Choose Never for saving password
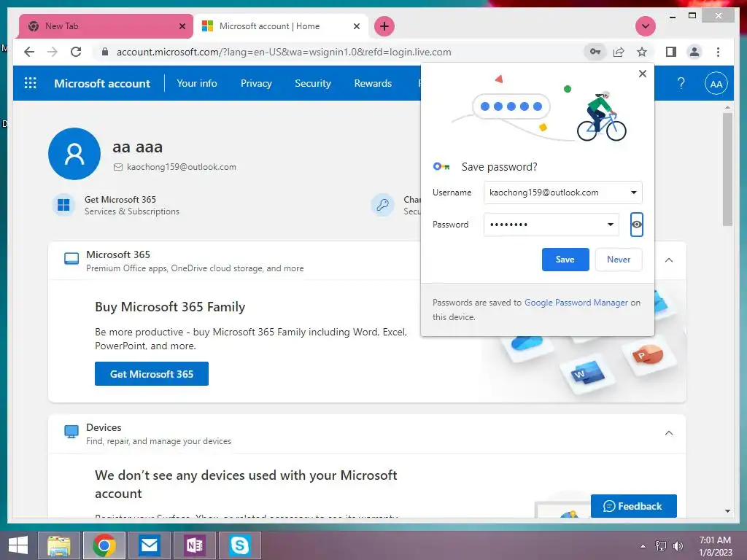The image size is (747, 560). [x=619, y=260]
